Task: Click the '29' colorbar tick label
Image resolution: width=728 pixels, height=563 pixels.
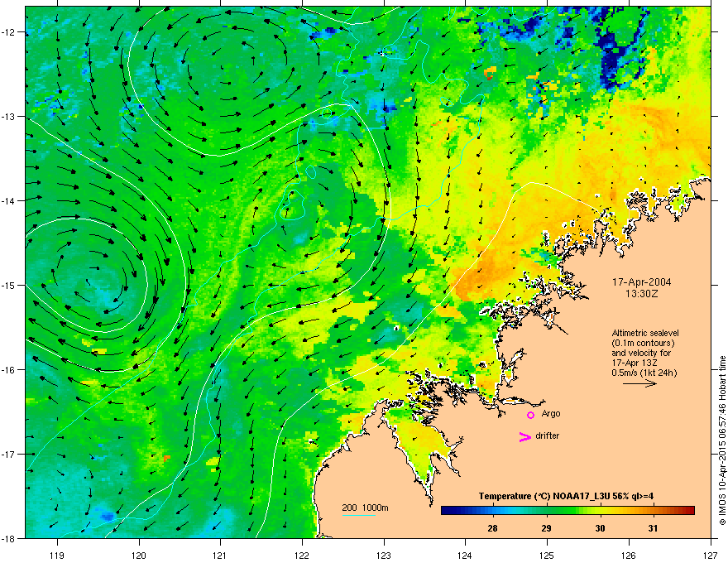Action: click(x=547, y=528)
